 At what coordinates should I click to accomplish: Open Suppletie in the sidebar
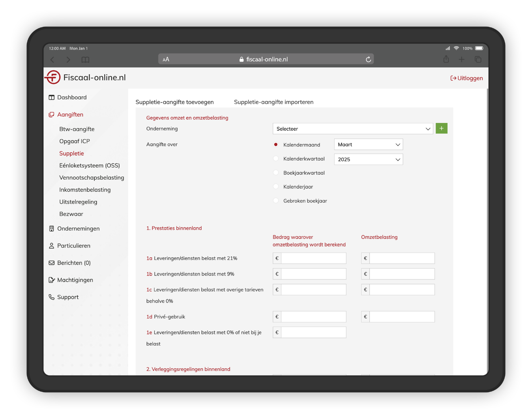[71, 153]
